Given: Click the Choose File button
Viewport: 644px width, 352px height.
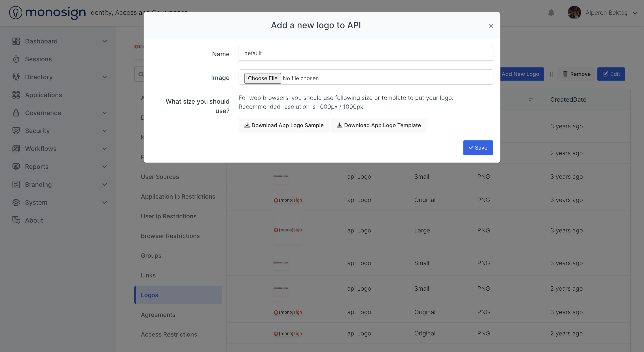Looking at the screenshot, I should pyautogui.click(x=262, y=78).
